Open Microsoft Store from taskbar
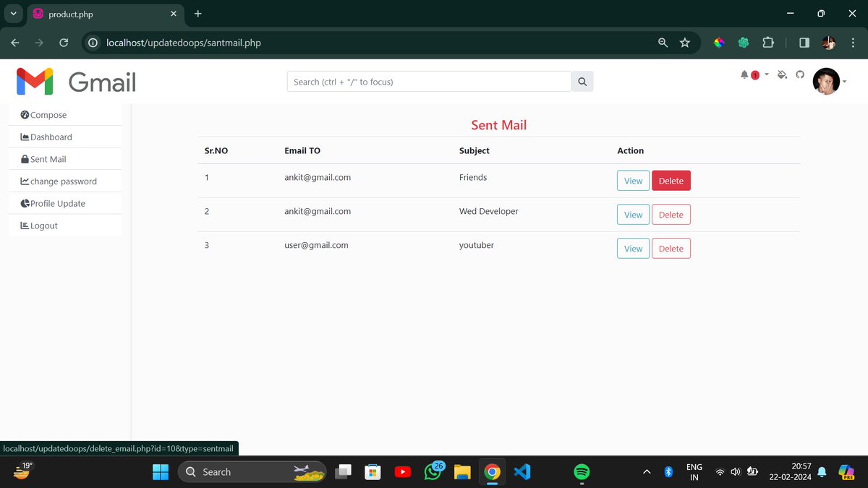 click(373, 472)
